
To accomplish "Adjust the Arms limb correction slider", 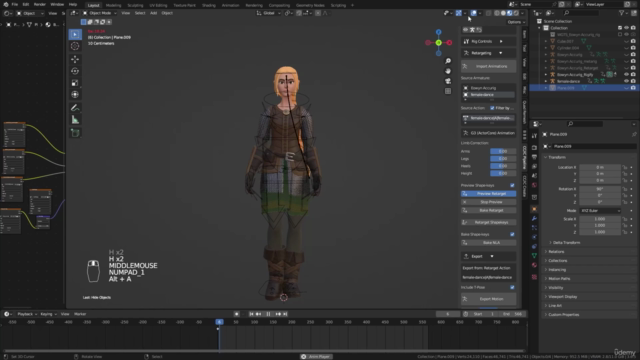I will [503, 151].
